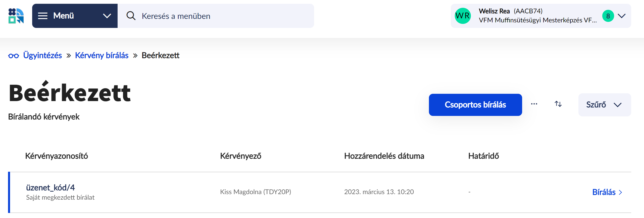Click the WR profile avatar
This screenshot has width=644, height=218.
pos(463,16)
